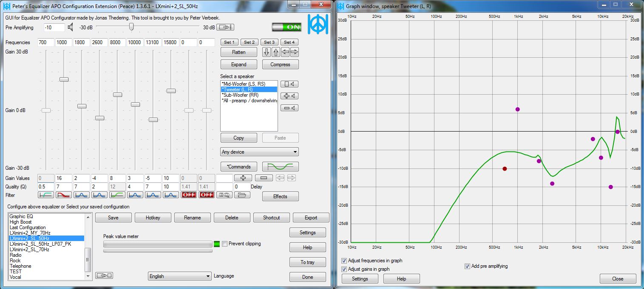
Task: Click the edit speaker icon beside speaker list
Action: click(x=289, y=84)
